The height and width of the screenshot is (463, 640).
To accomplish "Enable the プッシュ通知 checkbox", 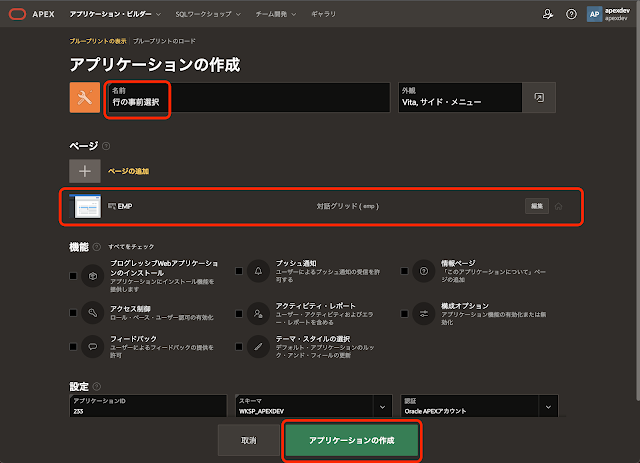I will click(x=239, y=271).
